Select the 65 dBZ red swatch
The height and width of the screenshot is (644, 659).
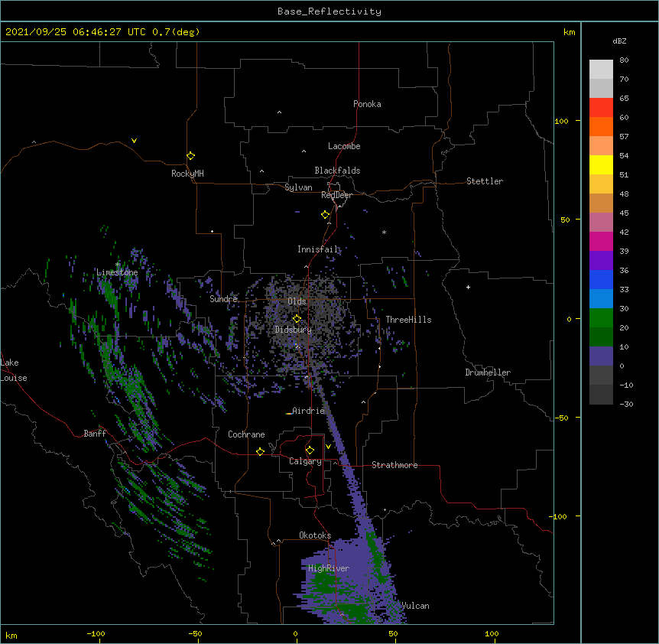pyautogui.click(x=601, y=108)
